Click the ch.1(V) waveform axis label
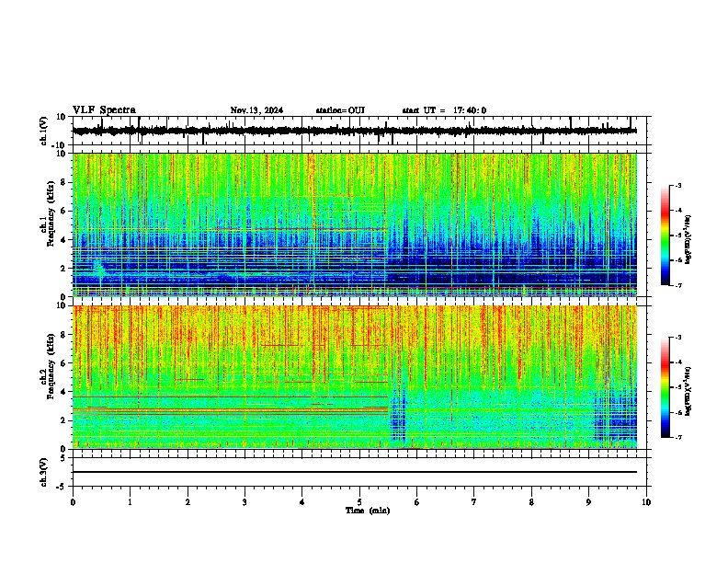 (x=44, y=131)
